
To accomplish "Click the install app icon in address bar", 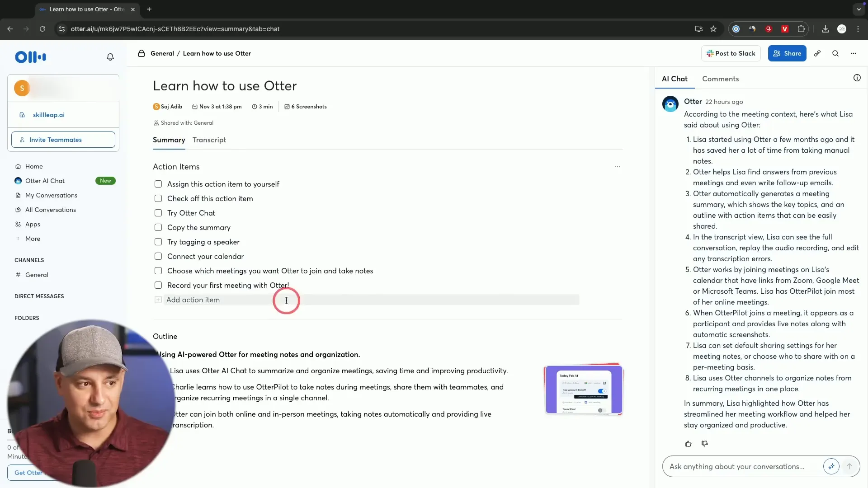I will 698,29.
